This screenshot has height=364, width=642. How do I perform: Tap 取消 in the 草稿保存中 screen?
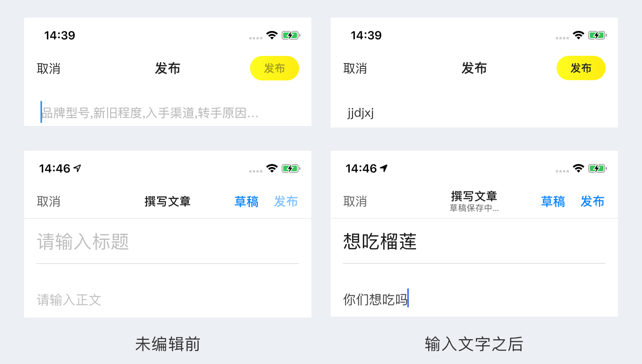point(355,201)
